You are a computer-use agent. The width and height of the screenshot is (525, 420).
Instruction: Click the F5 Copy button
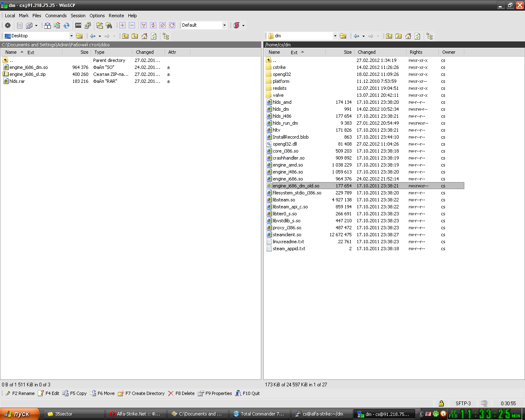click(75, 393)
